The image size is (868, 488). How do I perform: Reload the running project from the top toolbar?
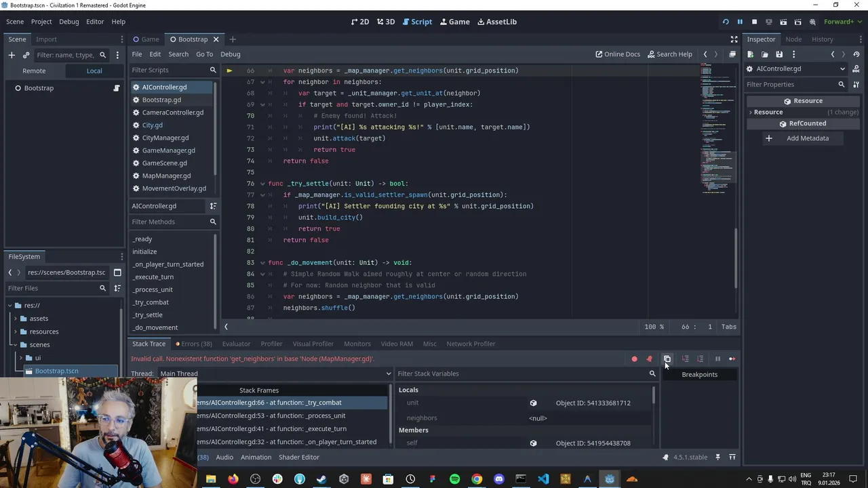[726, 22]
